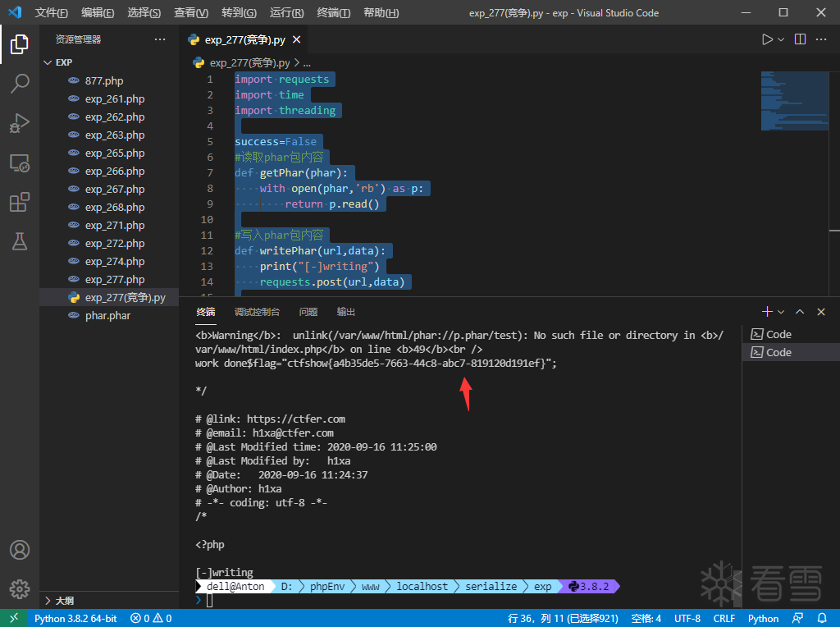Open the 文件(F) menu

tap(52, 13)
